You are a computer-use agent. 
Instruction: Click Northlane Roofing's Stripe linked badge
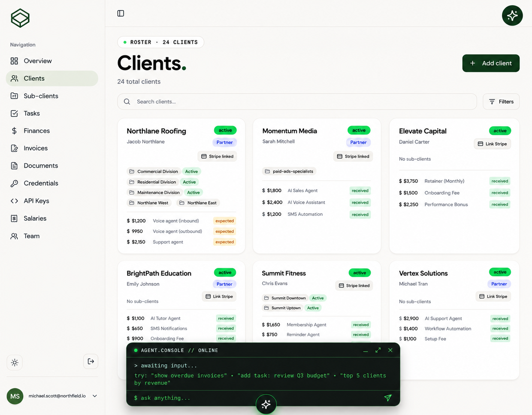tap(217, 157)
